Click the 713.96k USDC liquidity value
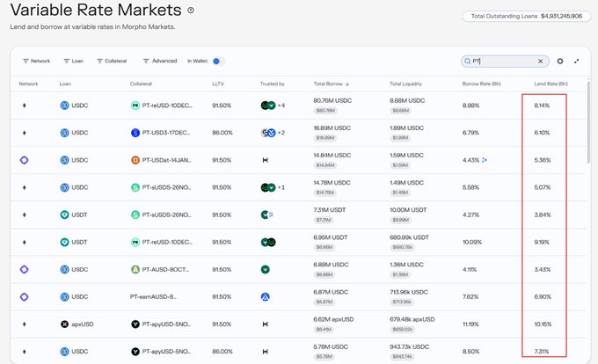 coord(408,292)
